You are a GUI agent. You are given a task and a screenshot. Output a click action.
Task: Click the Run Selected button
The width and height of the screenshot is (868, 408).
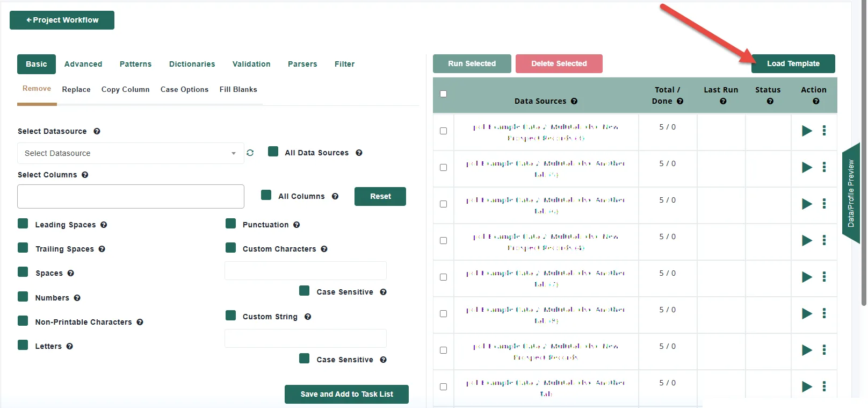point(472,63)
